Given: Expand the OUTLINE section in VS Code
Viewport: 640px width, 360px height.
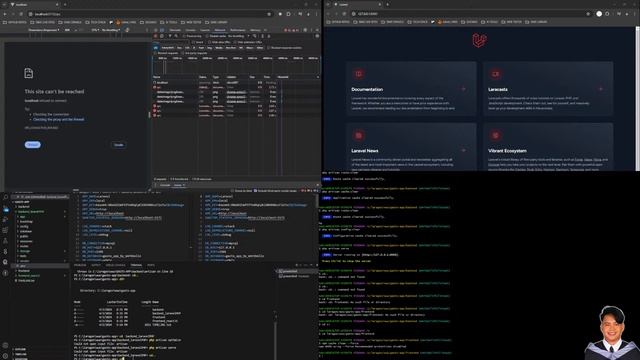Looking at the screenshot, I should coord(20,349).
